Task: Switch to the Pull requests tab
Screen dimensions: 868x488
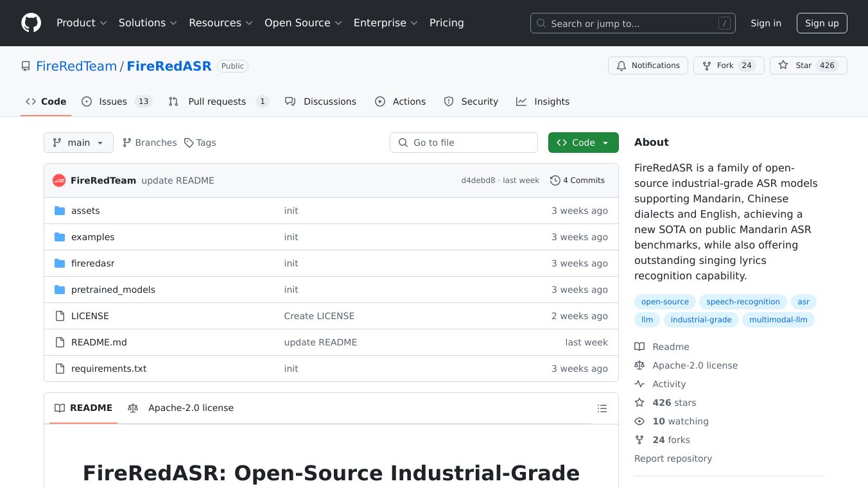Action: 217,101
